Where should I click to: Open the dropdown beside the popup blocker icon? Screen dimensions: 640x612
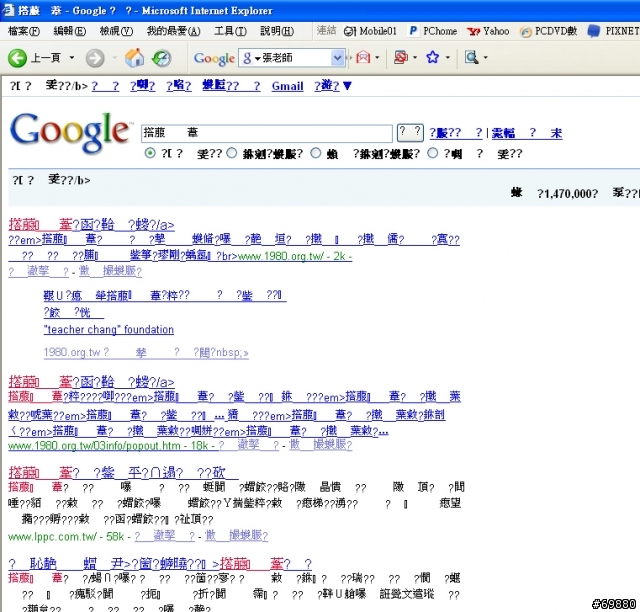415,58
